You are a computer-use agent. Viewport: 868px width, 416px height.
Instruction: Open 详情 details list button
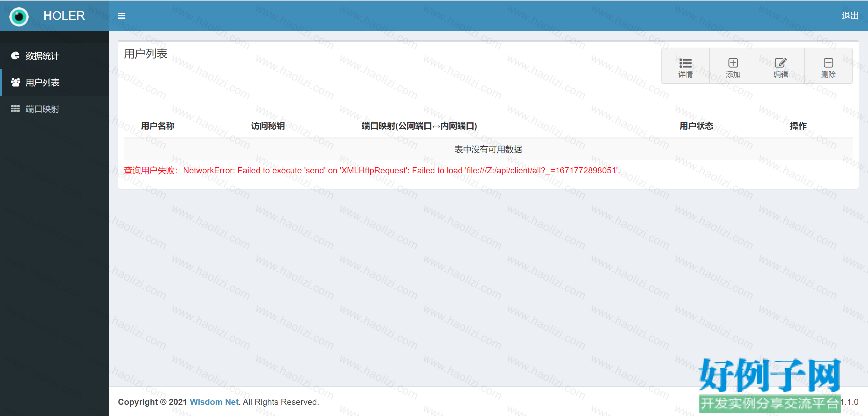(685, 66)
